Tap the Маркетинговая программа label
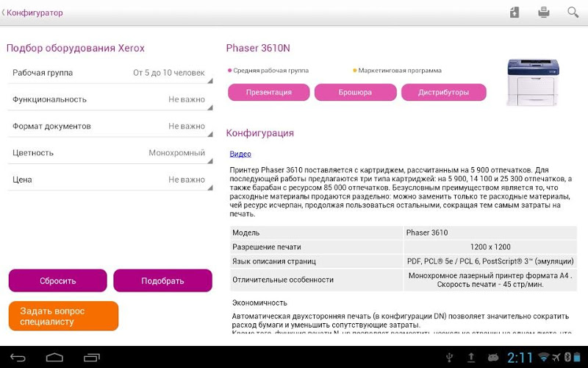Screen dimensions: 588x368 [397, 71]
